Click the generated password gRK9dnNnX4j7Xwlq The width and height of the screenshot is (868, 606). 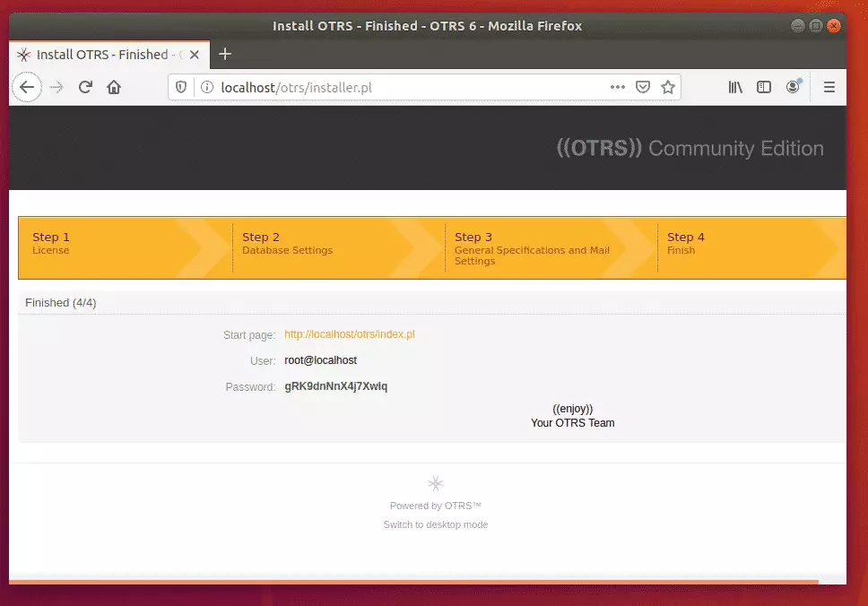[336, 386]
